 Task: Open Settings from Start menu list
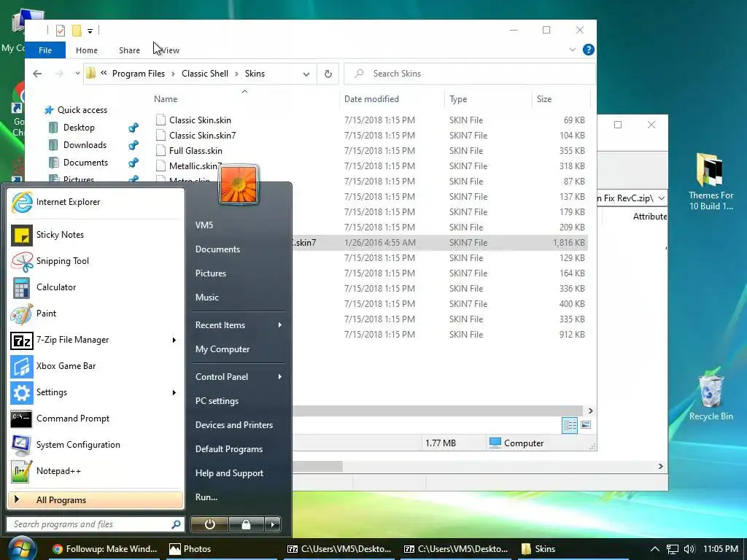pos(96,392)
